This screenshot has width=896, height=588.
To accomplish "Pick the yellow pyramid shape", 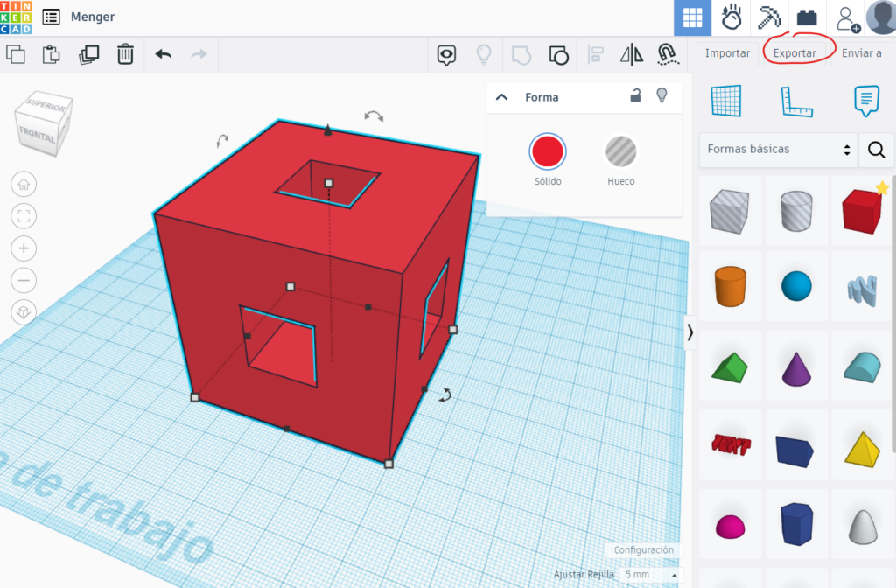I will point(862,451).
